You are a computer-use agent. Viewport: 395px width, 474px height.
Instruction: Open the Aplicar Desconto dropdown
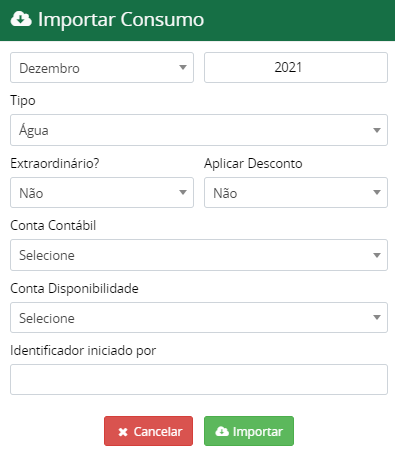pos(296,193)
